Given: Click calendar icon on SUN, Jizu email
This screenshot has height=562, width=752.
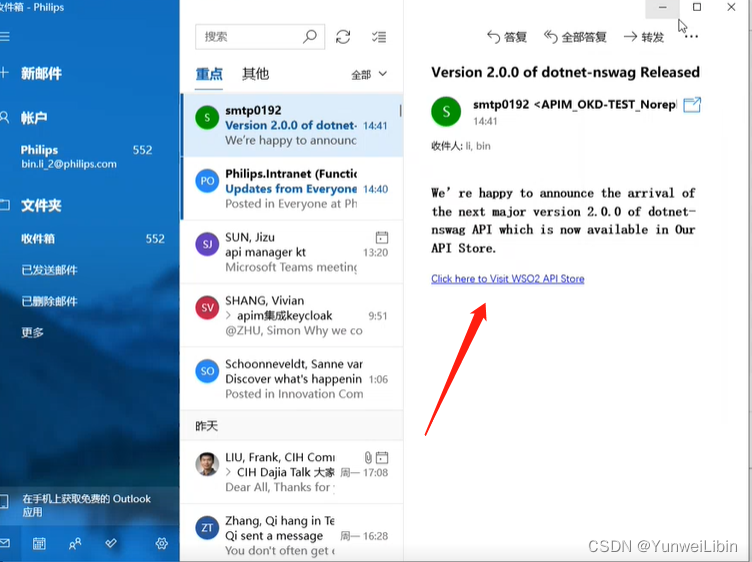Looking at the screenshot, I should click(382, 237).
